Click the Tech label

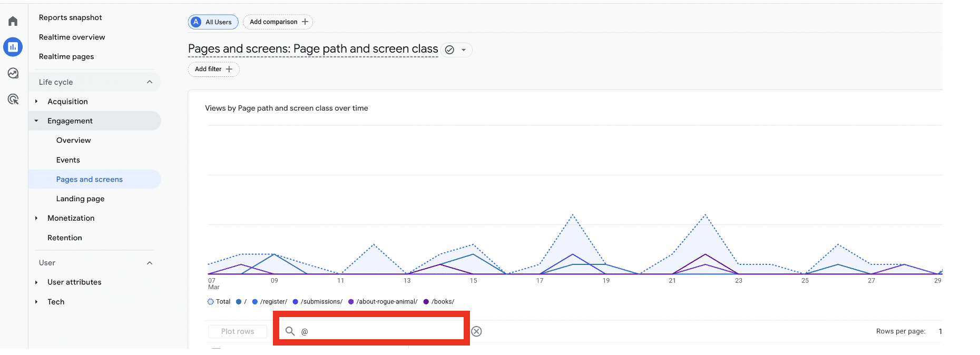pyautogui.click(x=56, y=302)
